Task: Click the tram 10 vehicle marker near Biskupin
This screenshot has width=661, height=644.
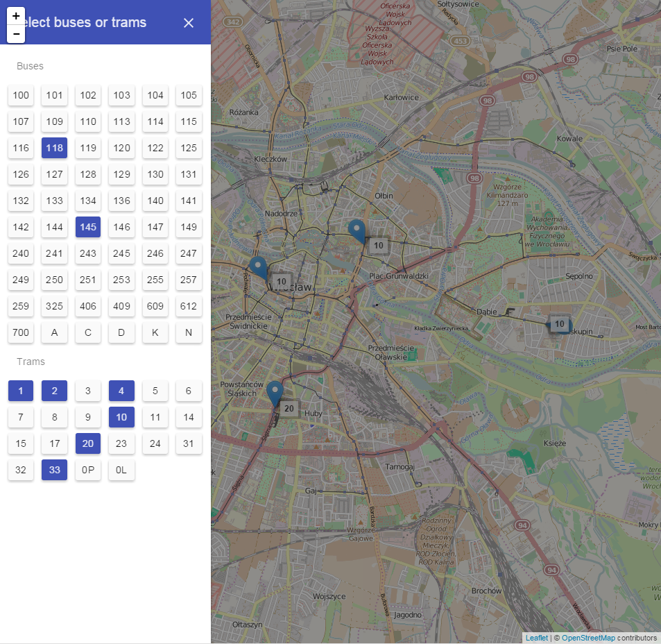Action: pyautogui.click(x=559, y=323)
